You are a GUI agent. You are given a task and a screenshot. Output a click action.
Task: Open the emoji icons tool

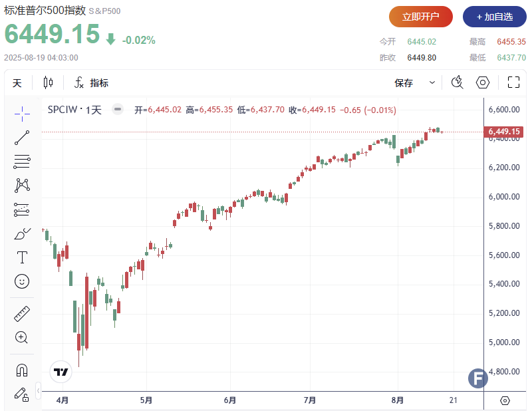pyautogui.click(x=22, y=281)
